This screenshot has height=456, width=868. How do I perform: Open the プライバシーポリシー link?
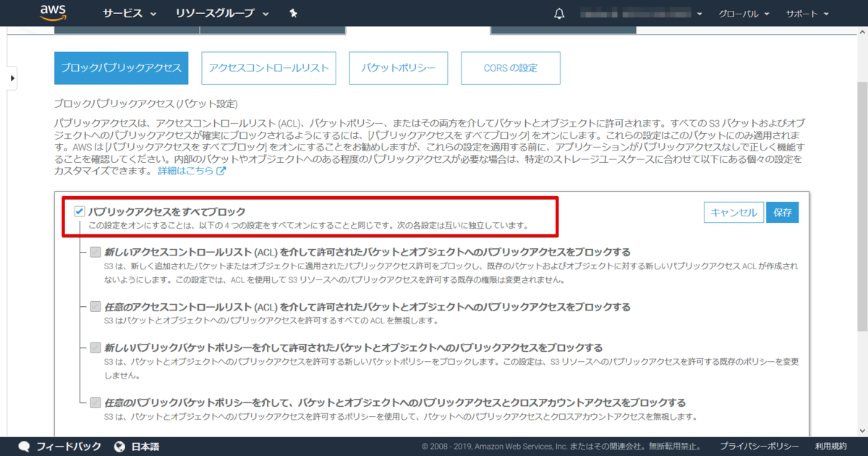click(759, 447)
